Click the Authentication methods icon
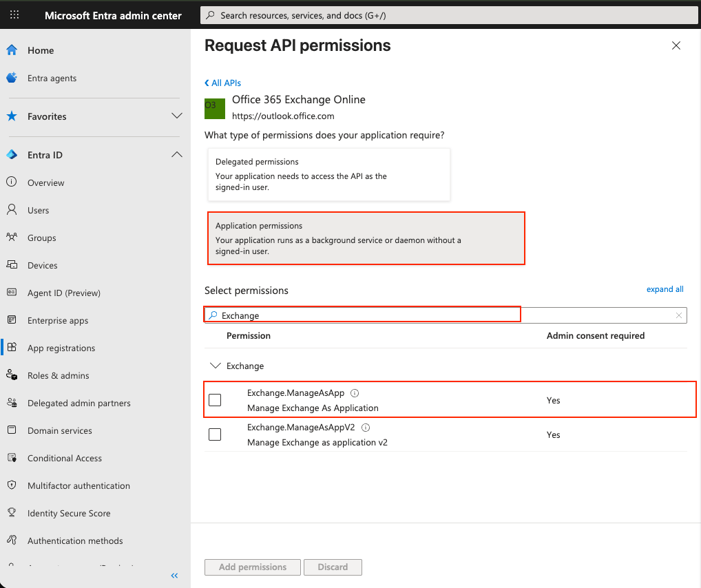This screenshot has height=588, width=701. point(12,540)
